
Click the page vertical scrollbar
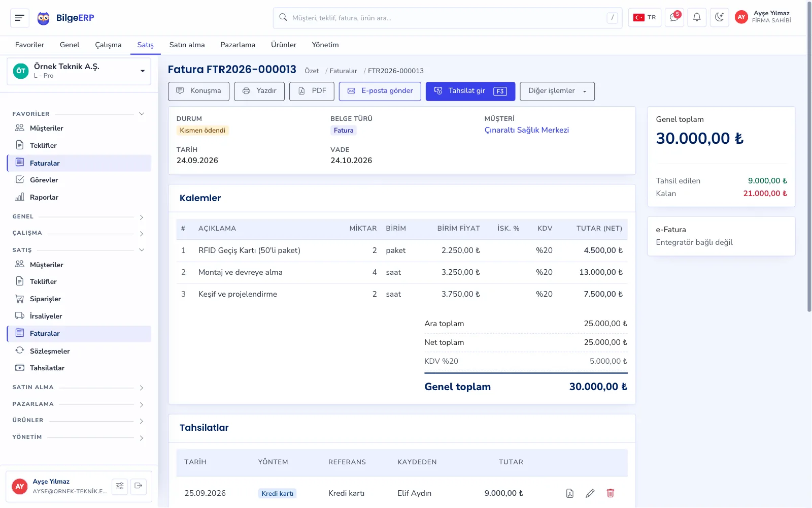pyautogui.click(x=809, y=157)
